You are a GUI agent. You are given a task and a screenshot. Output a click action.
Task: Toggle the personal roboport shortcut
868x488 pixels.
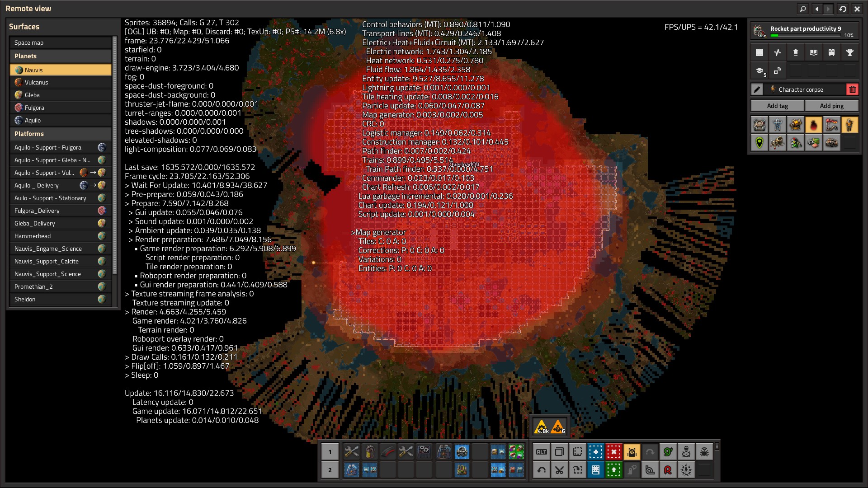pyautogui.click(x=632, y=452)
